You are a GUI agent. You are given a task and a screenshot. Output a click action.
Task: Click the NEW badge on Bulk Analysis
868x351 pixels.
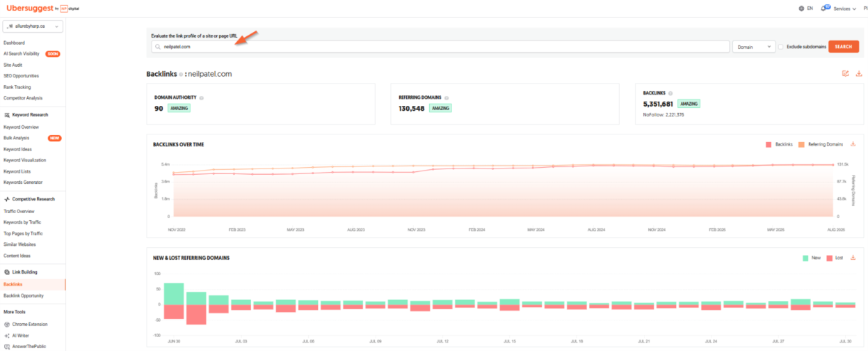[54, 138]
